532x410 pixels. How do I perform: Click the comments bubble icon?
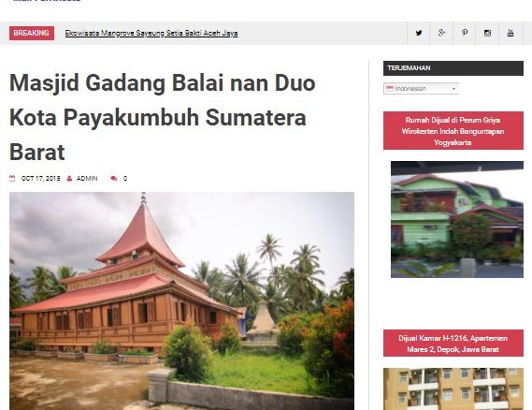(x=114, y=179)
